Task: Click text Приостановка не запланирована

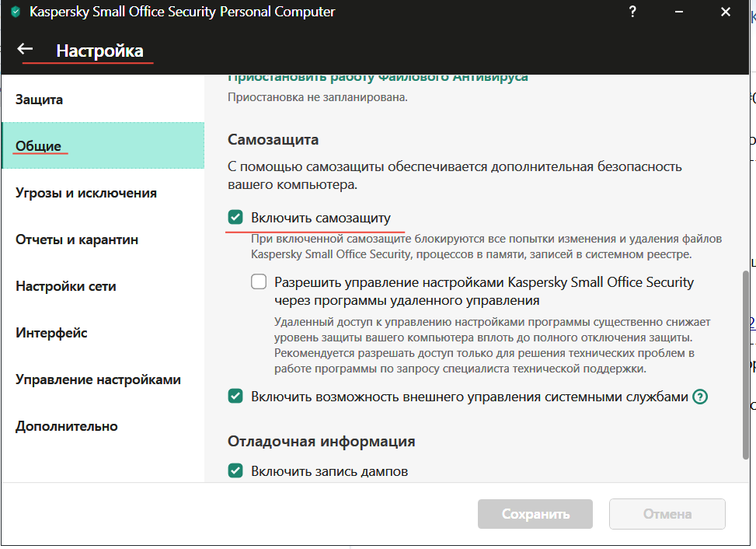Action: [x=317, y=97]
